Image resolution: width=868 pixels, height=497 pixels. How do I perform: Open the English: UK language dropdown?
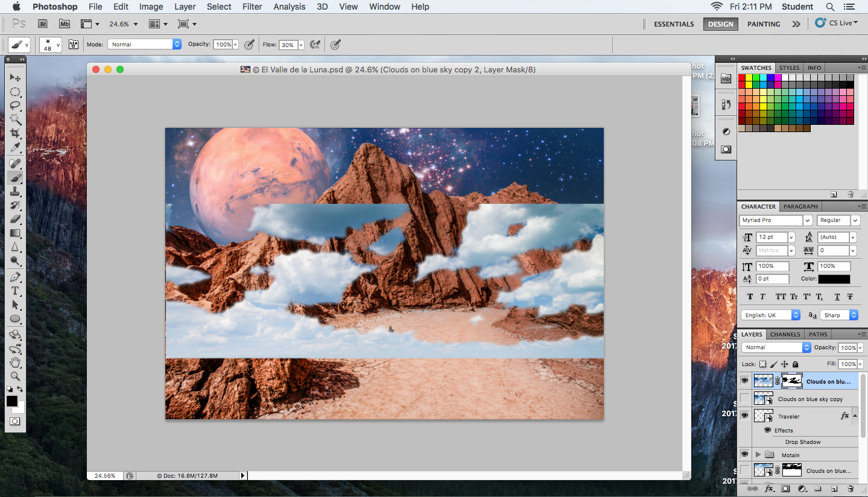click(x=771, y=315)
